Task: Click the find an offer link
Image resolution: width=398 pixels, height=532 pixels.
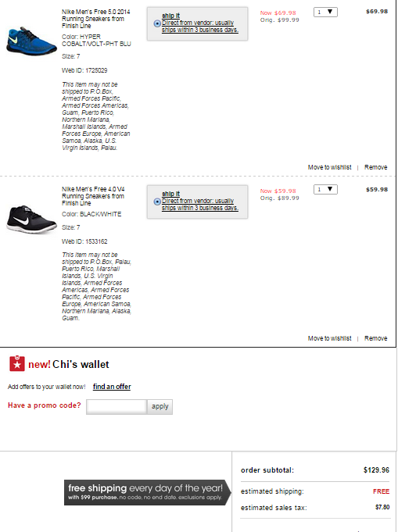Action: (112, 387)
